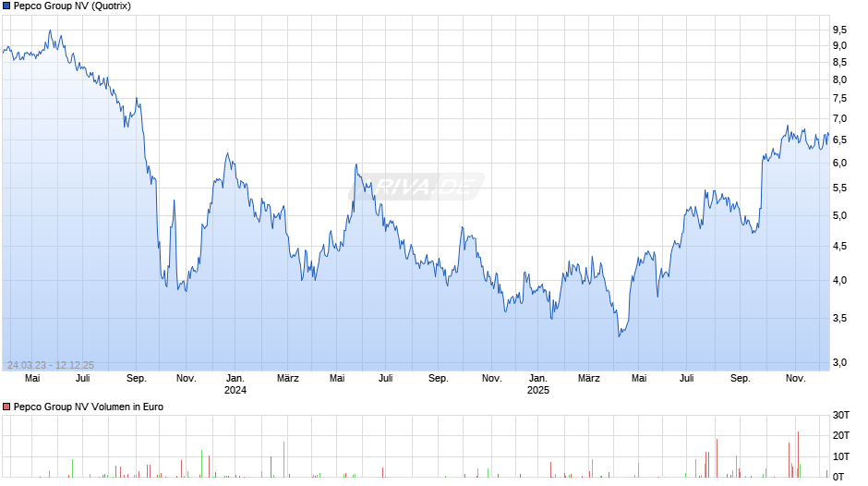The height and width of the screenshot is (486, 868).
Task: Click the price axis label 5,5
Action: [x=839, y=188]
